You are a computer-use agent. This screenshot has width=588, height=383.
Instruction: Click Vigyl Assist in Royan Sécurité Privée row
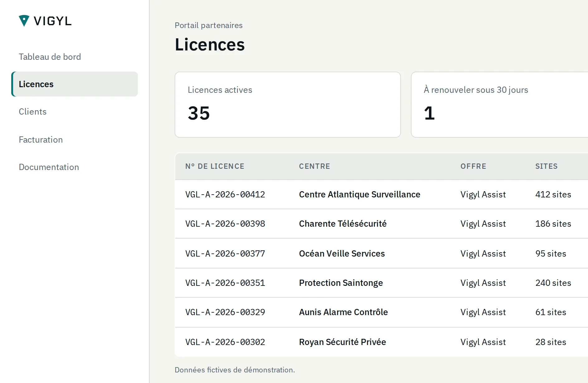[483, 342]
